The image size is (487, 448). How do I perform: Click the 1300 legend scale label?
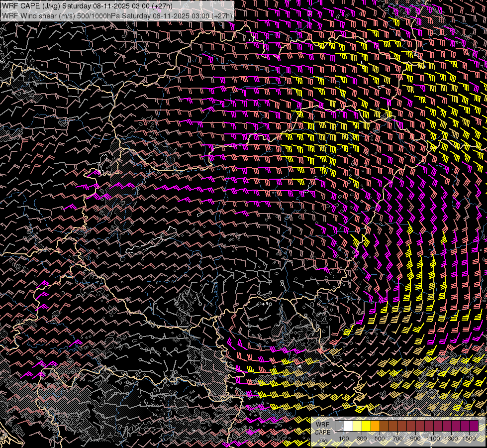451,438
